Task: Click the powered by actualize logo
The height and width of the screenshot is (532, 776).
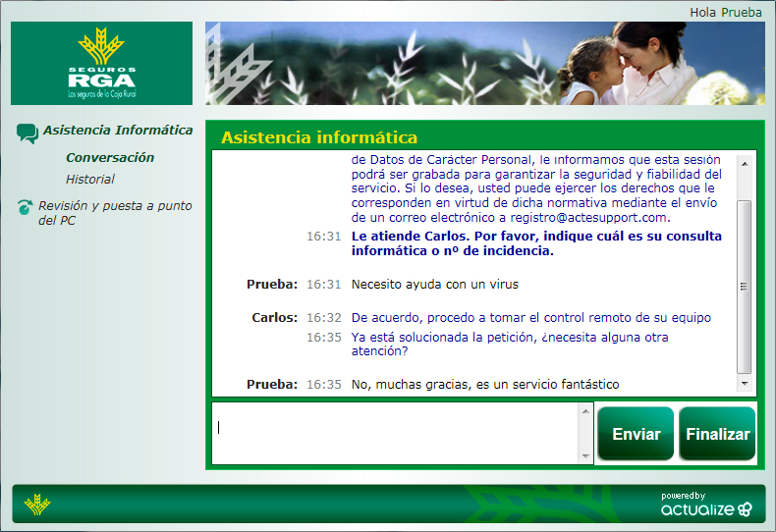Action: (x=706, y=504)
